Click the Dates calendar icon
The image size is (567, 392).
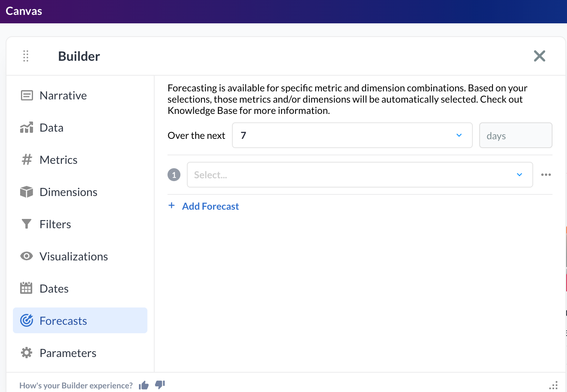point(27,288)
